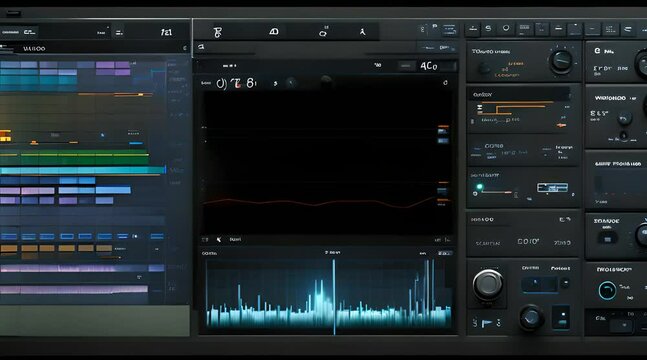
Task: Click the large glyph readout atop the black display
Action: point(237,83)
